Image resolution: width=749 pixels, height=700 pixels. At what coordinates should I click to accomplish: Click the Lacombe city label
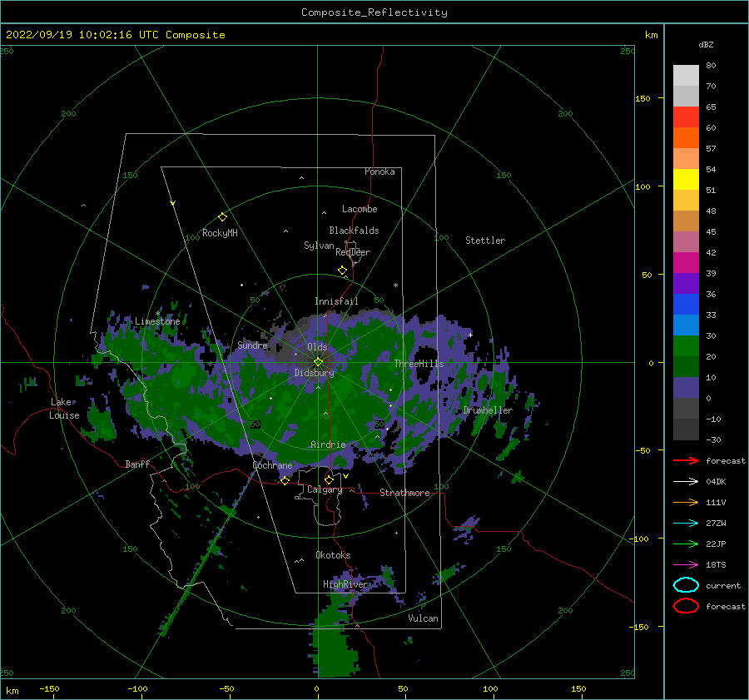tap(360, 209)
